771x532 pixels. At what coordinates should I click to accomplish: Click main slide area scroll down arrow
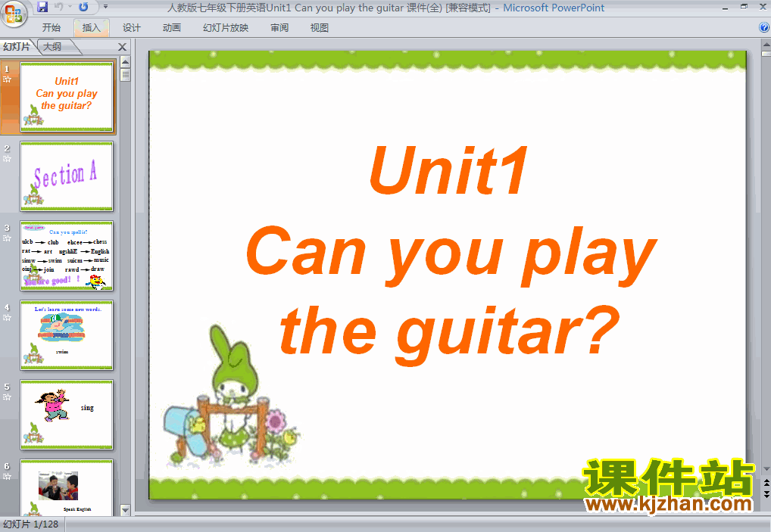[766, 469]
